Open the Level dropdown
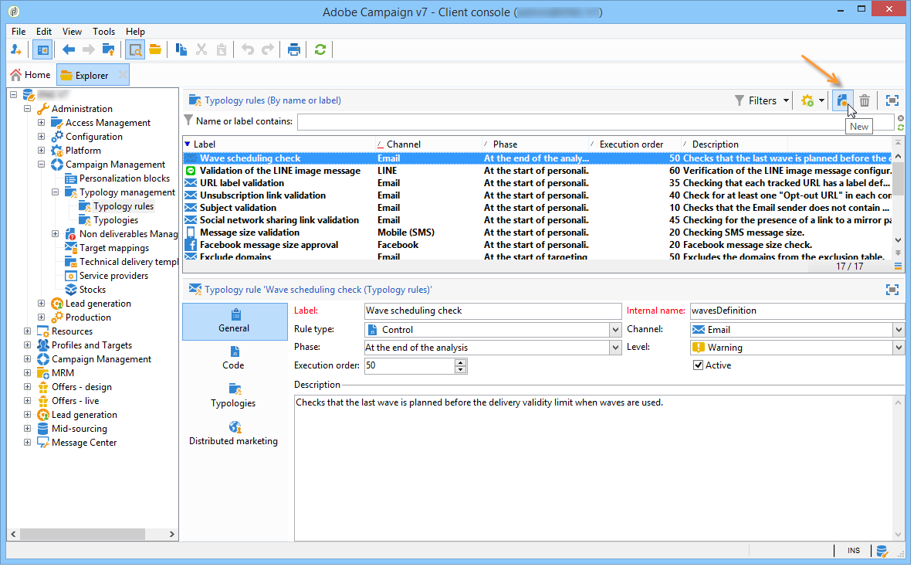This screenshot has width=924, height=584. [899, 348]
